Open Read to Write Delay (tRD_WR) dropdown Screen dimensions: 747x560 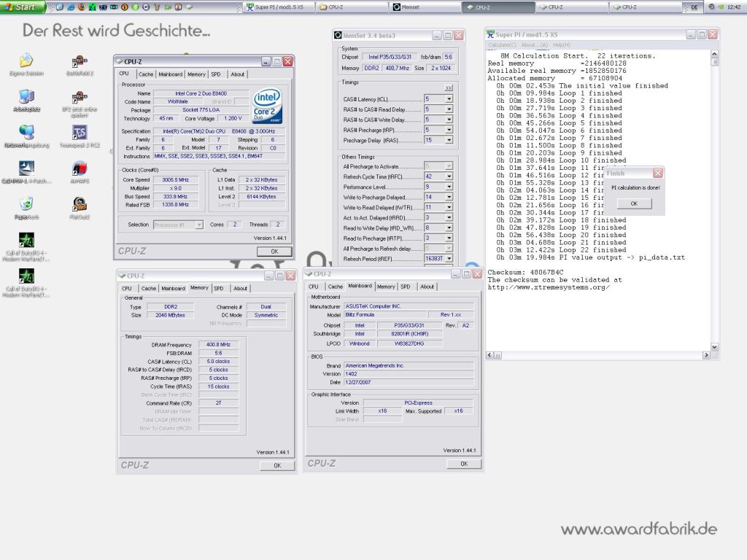point(449,227)
